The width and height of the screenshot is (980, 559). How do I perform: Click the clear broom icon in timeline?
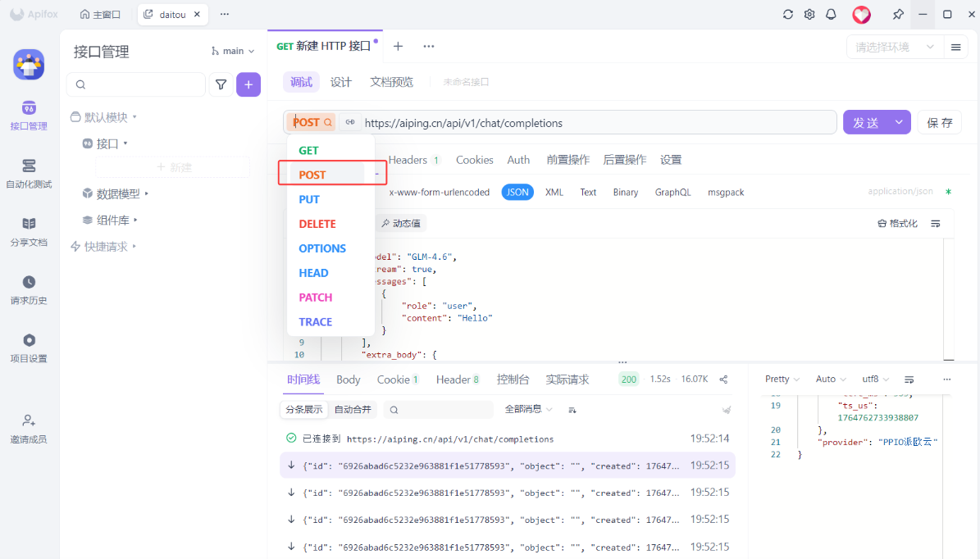coord(727,410)
